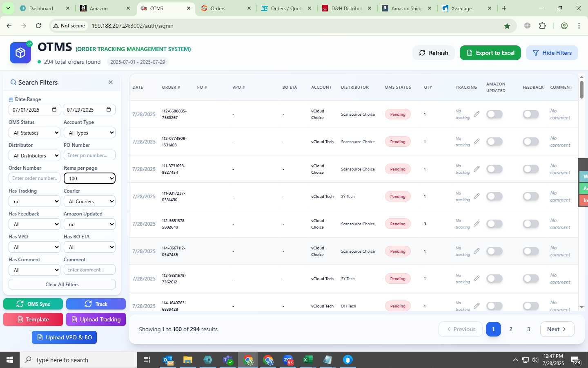Image resolution: width=588 pixels, height=368 pixels.
Task: Click scrollbar down arrow of orders table
Action: pyautogui.click(x=581, y=307)
